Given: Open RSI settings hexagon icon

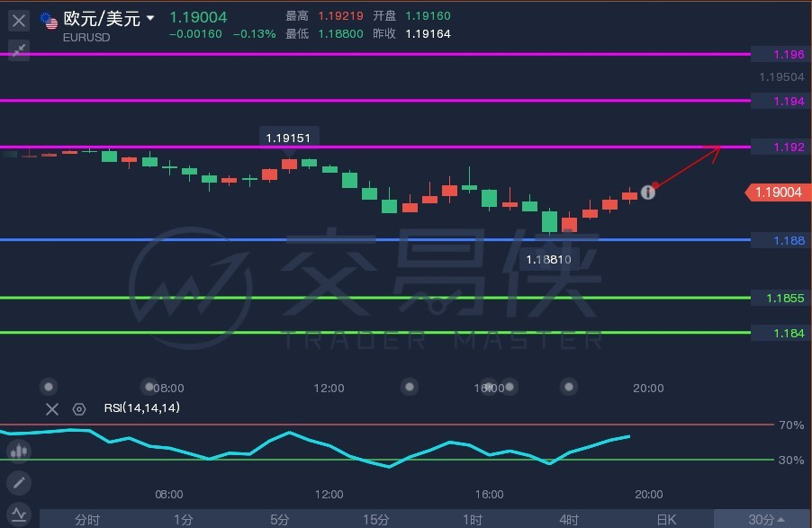Looking at the screenshot, I should point(79,409).
